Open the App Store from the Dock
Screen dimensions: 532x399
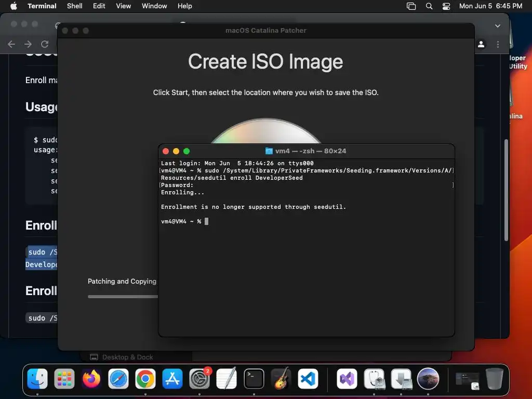[172, 379]
